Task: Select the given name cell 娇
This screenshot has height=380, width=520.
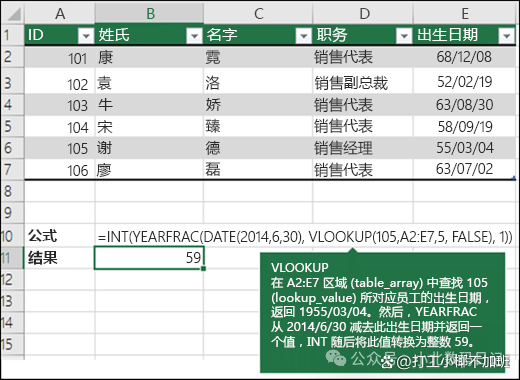Action: (x=258, y=105)
